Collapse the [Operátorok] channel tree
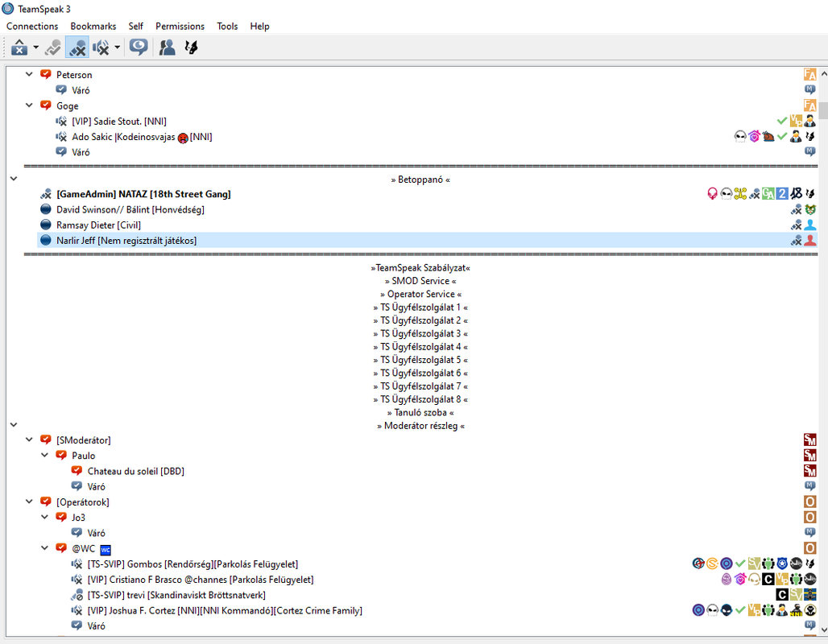Screen dimensions: 828x644 (x=30, y=502)
